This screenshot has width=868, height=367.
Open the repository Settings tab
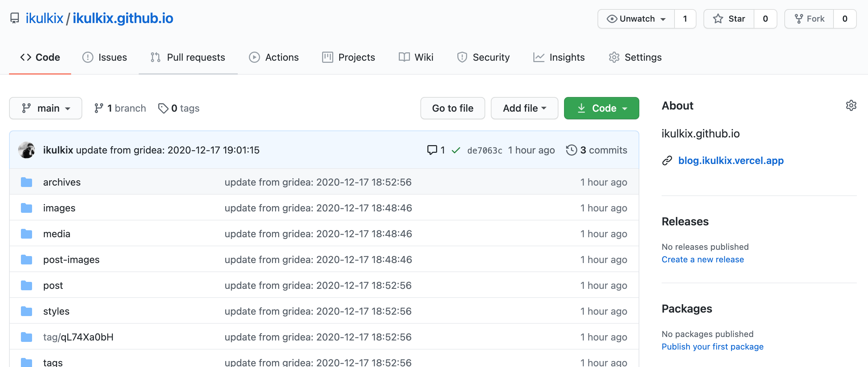(635, 57)
